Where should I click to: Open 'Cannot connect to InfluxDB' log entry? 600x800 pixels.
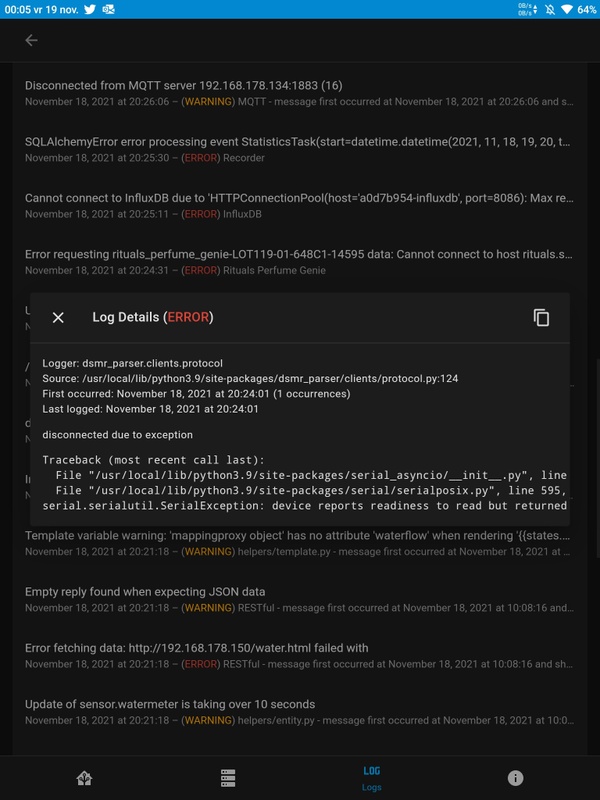coord(299,205)
